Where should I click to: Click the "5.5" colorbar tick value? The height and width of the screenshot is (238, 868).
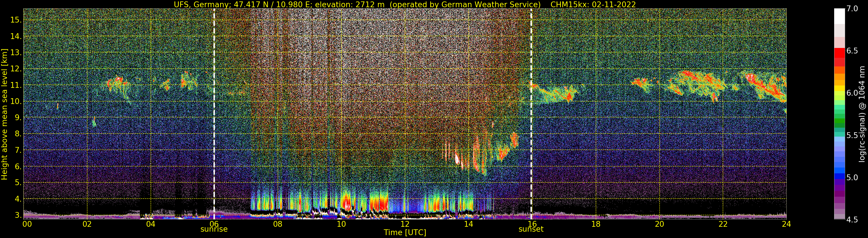point(852,135)
